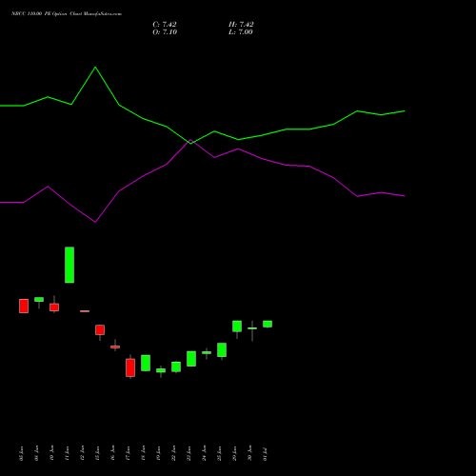The image size is (476, 476).
Task: Click the low price value L: 7.00
Action: [x=241, y=31]
